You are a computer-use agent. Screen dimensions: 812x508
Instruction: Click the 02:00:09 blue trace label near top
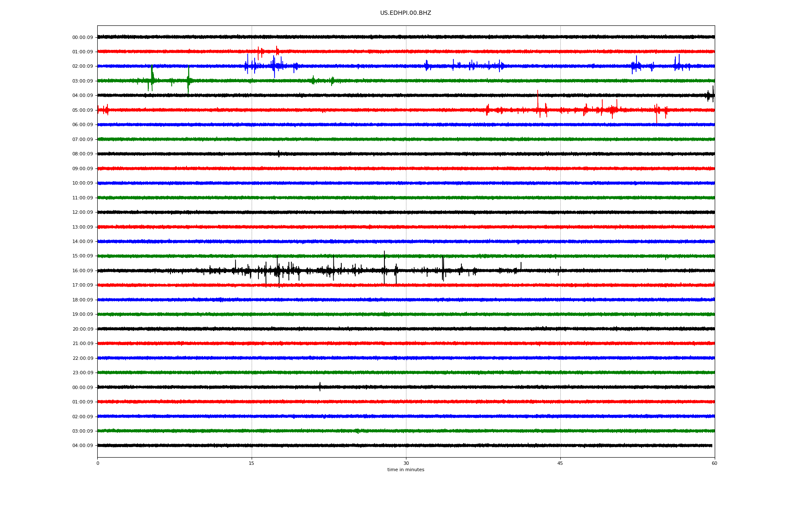pyautogui.click(x=82, y=66)
